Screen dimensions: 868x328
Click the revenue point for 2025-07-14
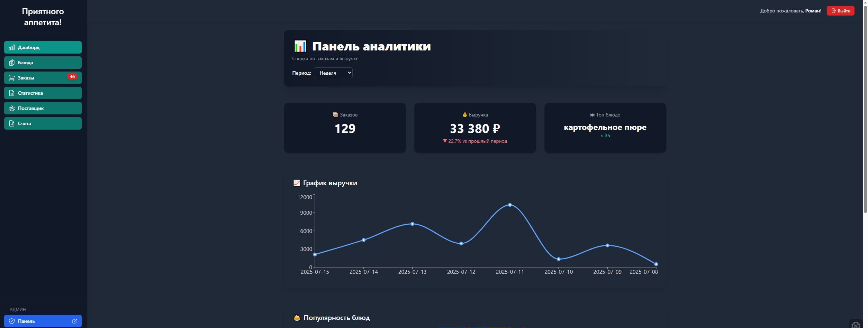tap(364, 240)
